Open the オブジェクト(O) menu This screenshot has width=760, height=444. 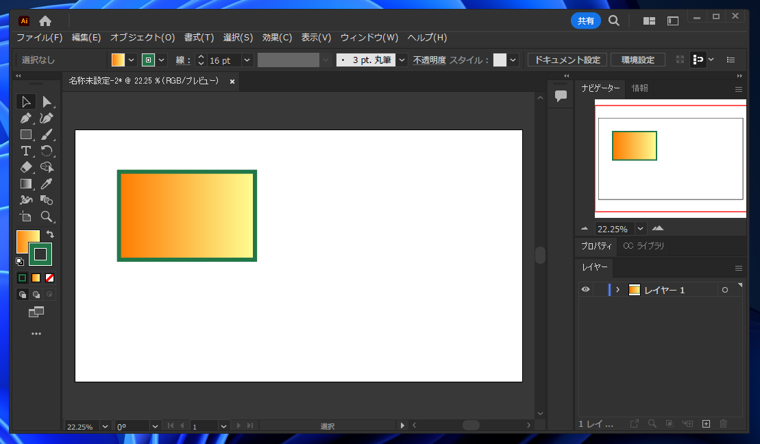pos(142,37)
